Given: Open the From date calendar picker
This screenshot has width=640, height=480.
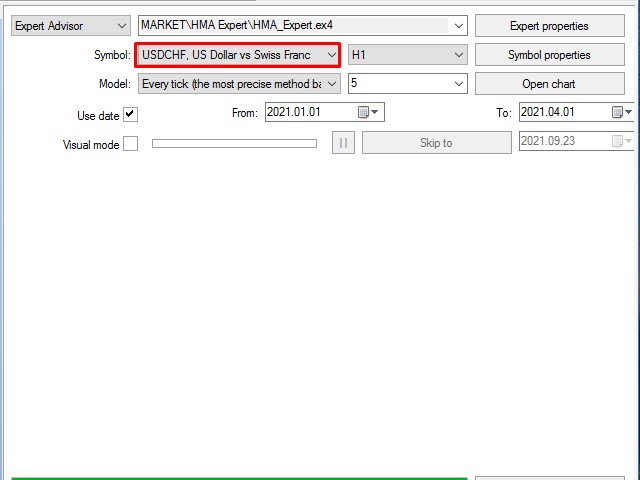Looking at the screenshot, I should (368, 112).
